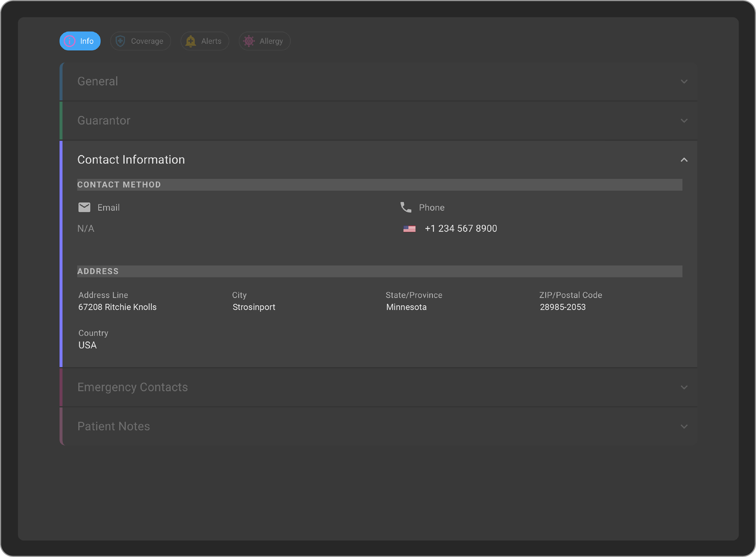Open the Alerts tab

[x=211, y=41]
